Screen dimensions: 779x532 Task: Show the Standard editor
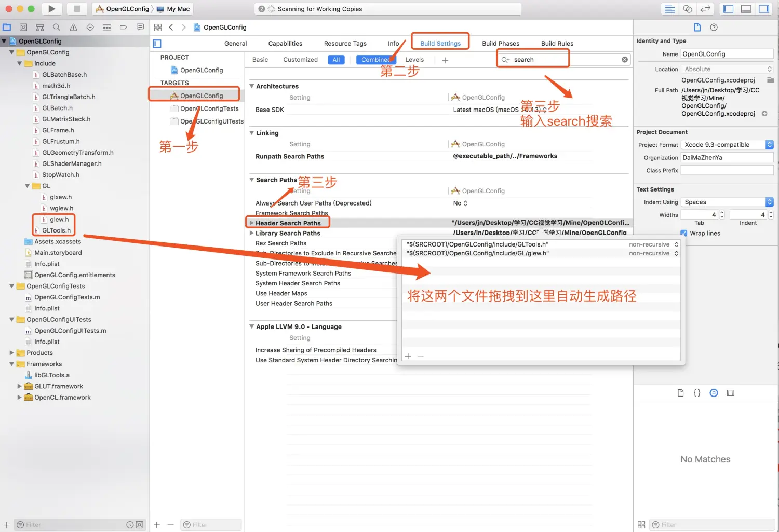pos(670,9)
